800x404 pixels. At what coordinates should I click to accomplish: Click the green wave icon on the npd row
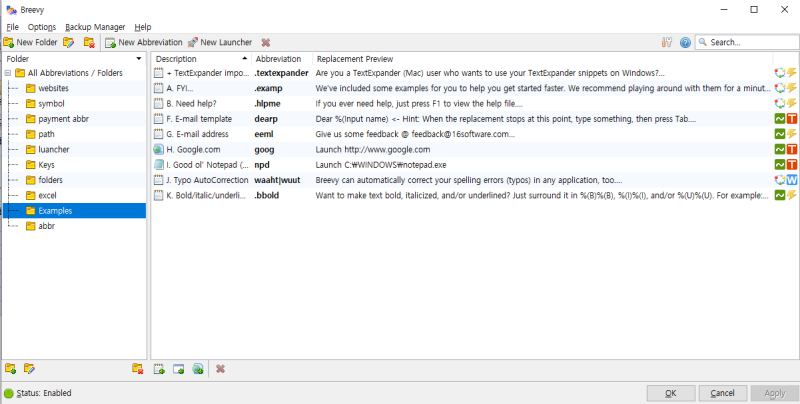point(780,165)
